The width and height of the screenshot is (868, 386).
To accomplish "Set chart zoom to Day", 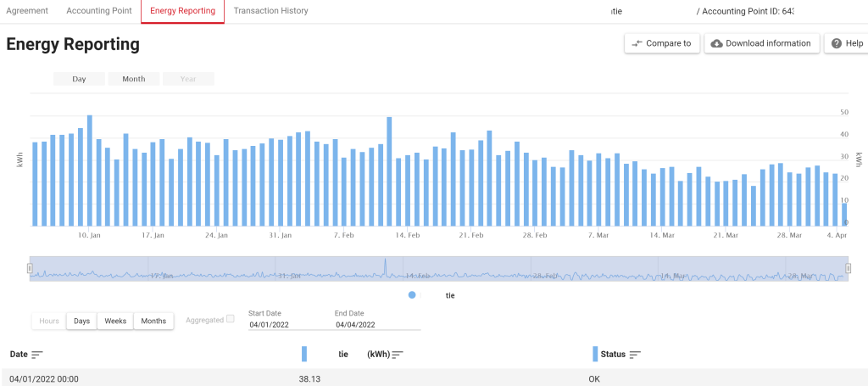I will [79, 79].
